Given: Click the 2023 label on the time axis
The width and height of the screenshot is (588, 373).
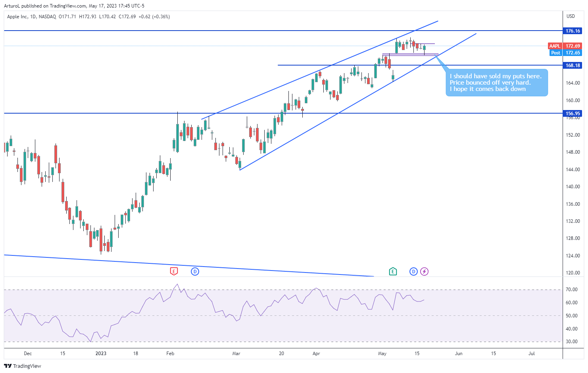Looking at the screenshot, I should [101, 353].
